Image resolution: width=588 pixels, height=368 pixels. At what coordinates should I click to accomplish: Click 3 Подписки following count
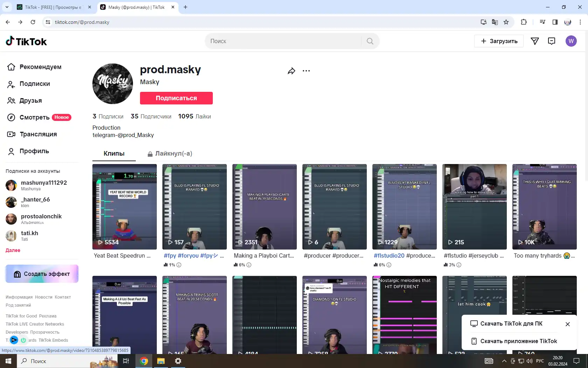pos(108,116)
